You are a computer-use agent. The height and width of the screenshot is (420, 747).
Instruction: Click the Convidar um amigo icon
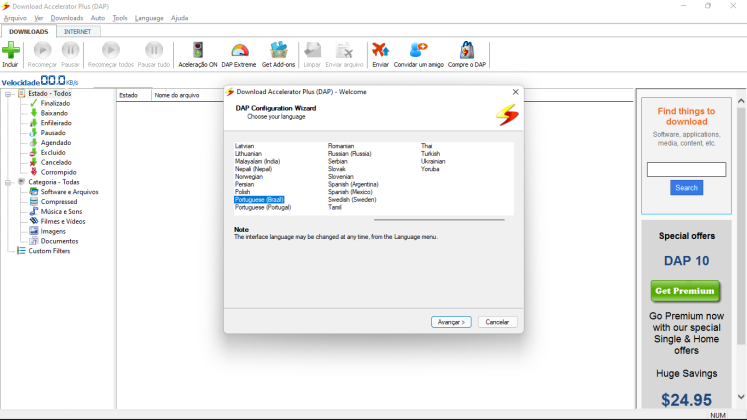point(419,50)
